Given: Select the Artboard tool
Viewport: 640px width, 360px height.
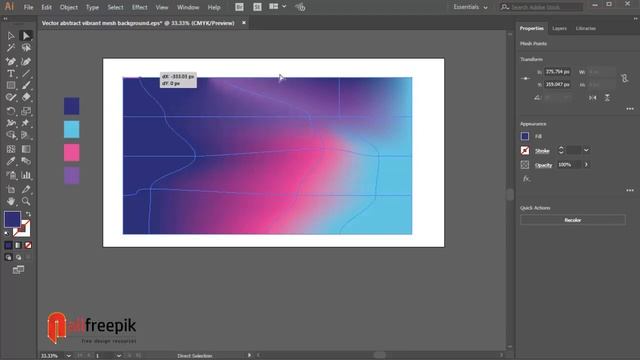Looking at the screenshot, I should (x=11, y=190).
